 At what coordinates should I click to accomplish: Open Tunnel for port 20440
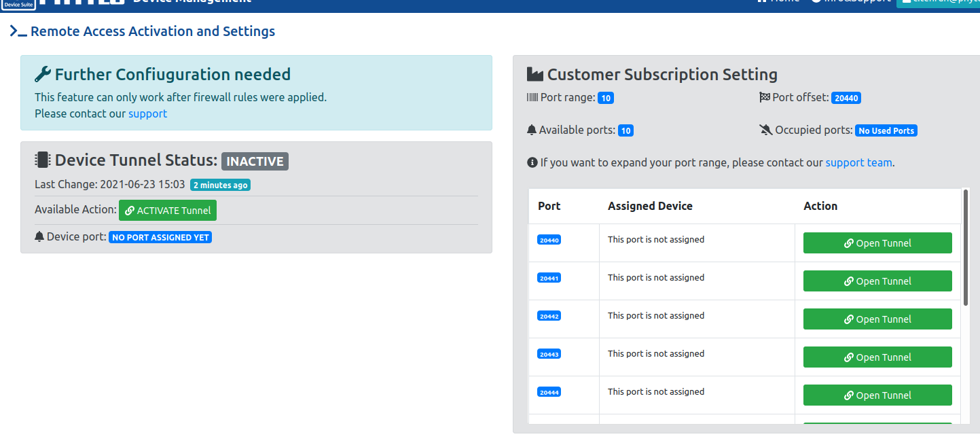[877, 243]
